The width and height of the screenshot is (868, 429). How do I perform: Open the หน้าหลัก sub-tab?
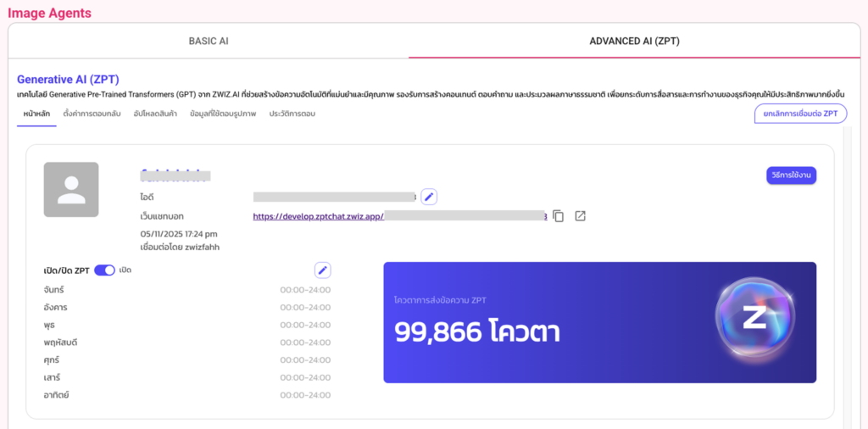[36, 114]
